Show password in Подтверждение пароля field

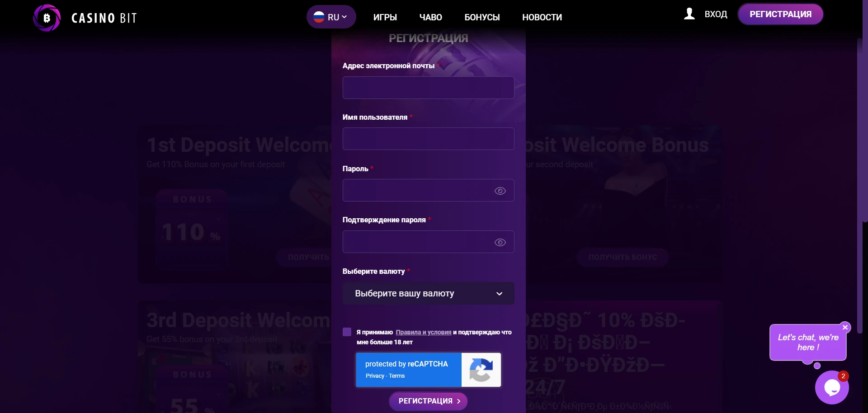coord(500,242)
